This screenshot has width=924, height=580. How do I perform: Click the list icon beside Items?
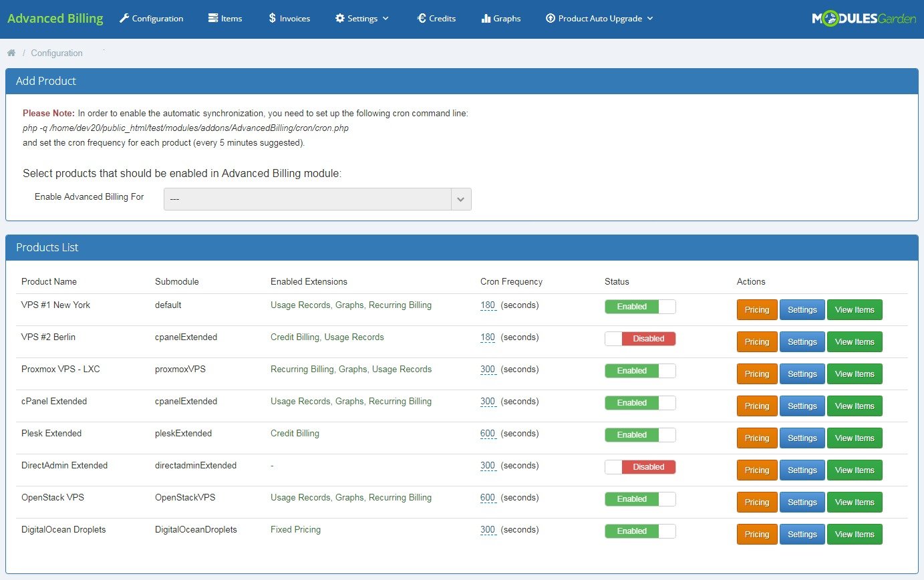tap(213, 18)
